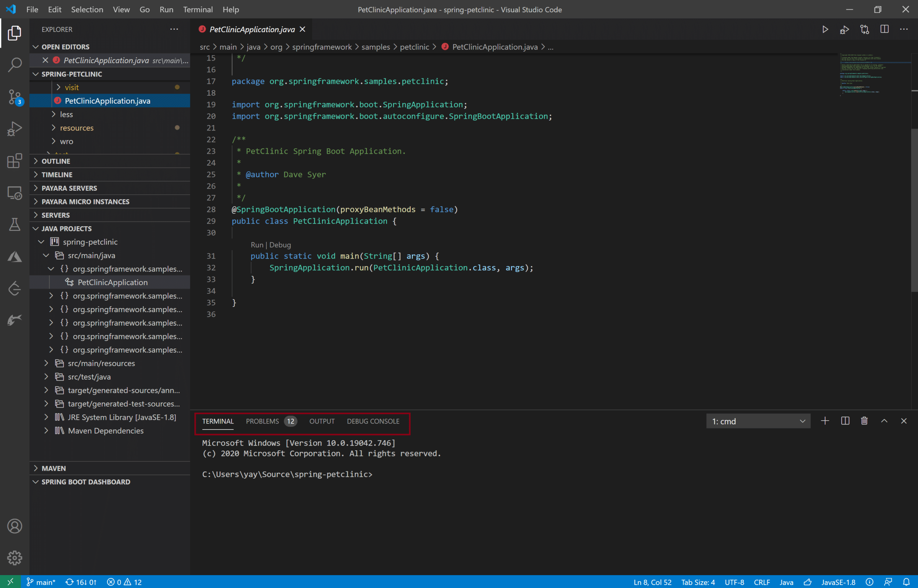
Task: Expand the SERVERS section
Action: click(x=110, y=215)
